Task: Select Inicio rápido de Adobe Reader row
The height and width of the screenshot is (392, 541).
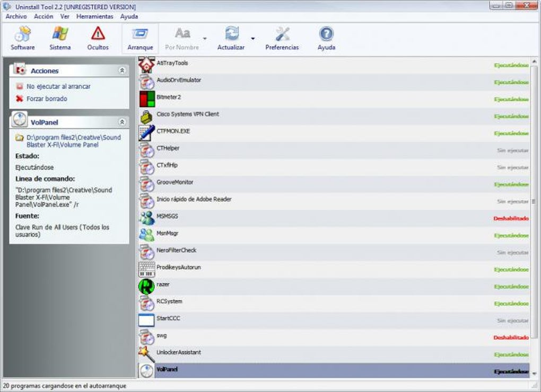Action: pyautogui.click(x=334, y=201)
